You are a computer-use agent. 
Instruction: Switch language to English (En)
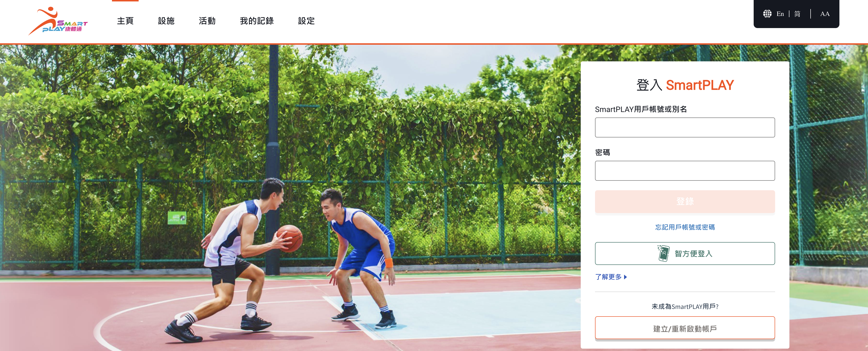pyautogui.click(x=780, y=14)
